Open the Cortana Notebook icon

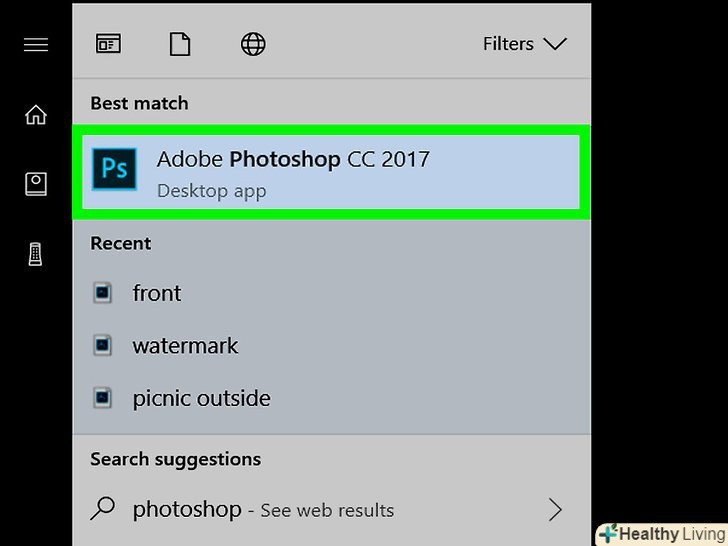[36, 184]
